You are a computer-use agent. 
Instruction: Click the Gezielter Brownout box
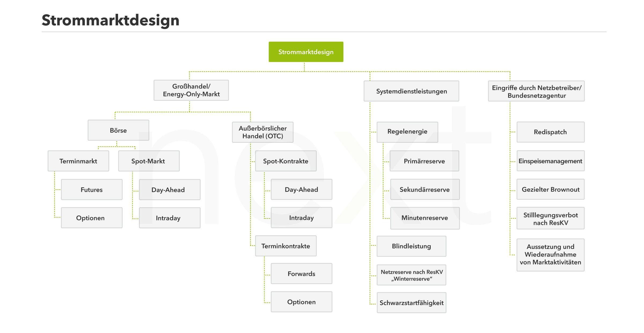tap(550, 189)
